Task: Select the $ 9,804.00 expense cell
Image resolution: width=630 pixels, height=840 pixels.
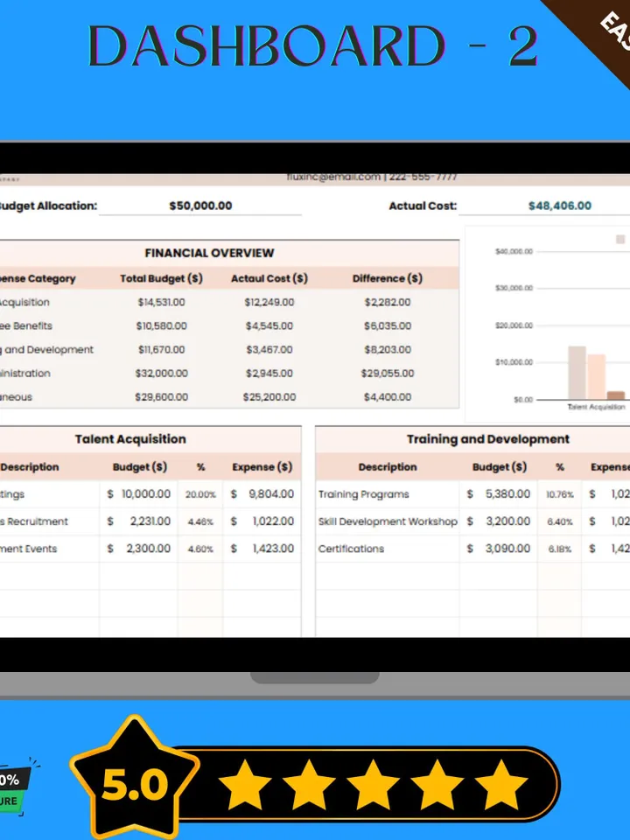Action: [262, 493]
